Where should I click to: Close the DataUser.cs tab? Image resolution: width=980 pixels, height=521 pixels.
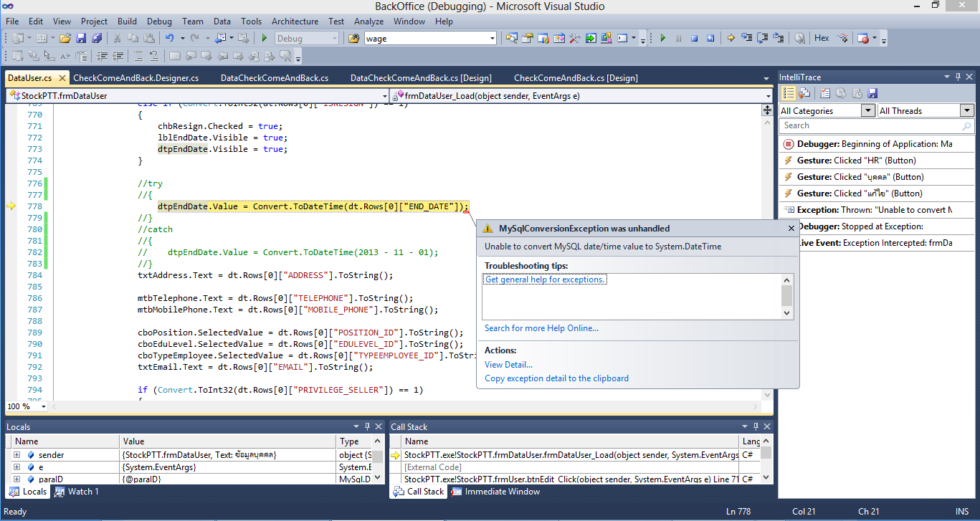[x=62, y=78]
